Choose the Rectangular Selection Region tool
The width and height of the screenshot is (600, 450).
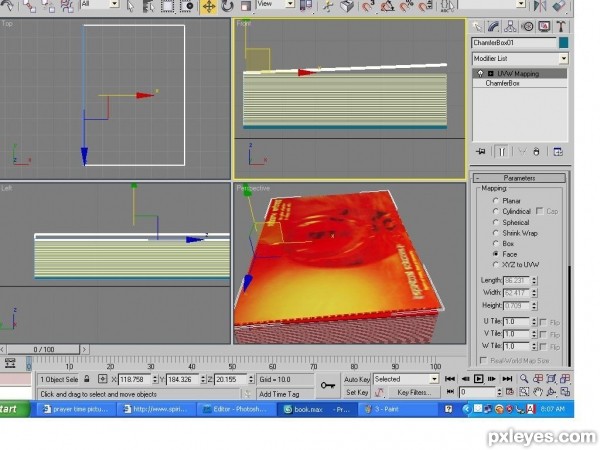[x=167, y=7]
